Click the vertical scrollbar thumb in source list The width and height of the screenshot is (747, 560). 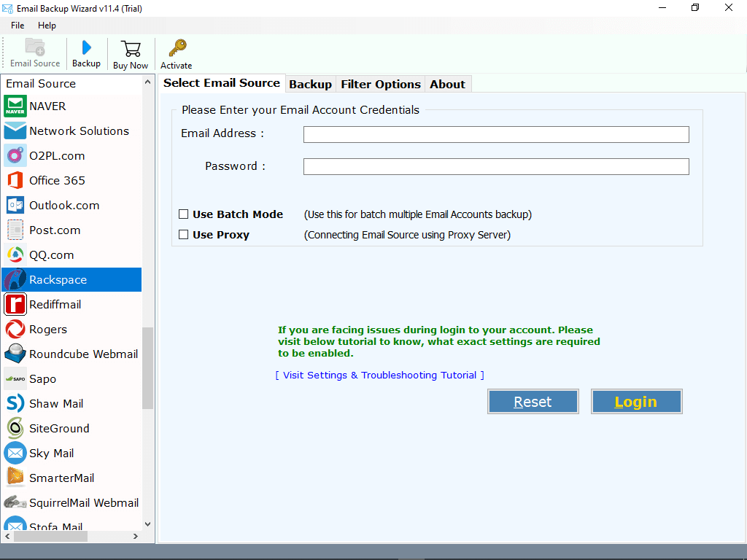(147, 368)
